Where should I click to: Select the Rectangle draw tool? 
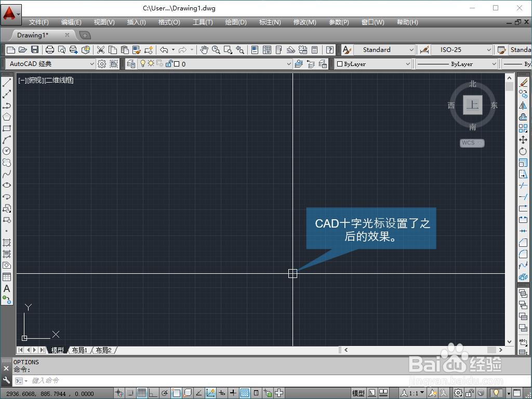coord(6,128)
